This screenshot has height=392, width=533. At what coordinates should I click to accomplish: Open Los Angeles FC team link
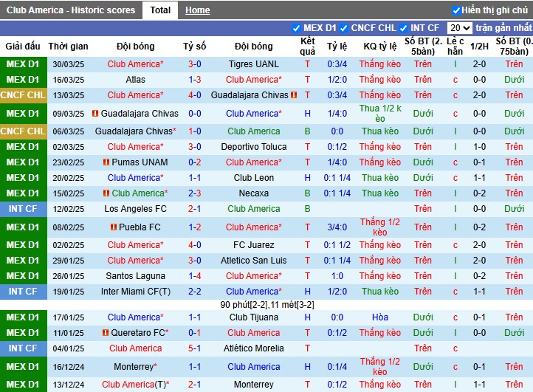[135, 209]
